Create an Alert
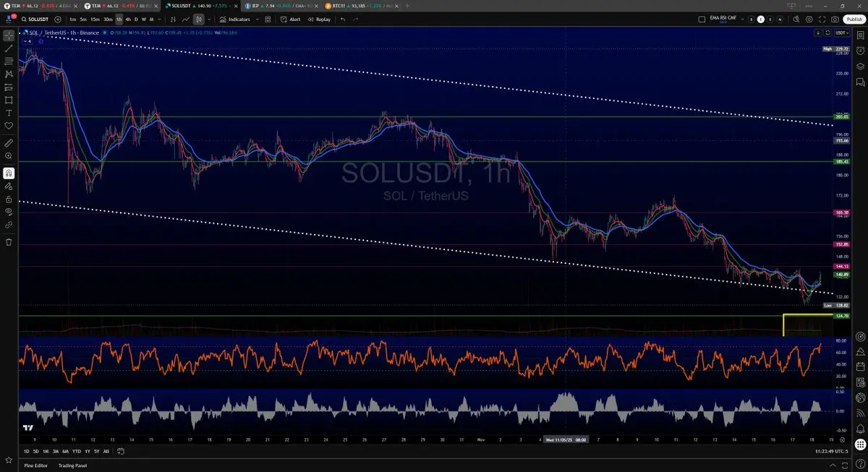This screenshot has width=868, height=472. click(290, 20)
